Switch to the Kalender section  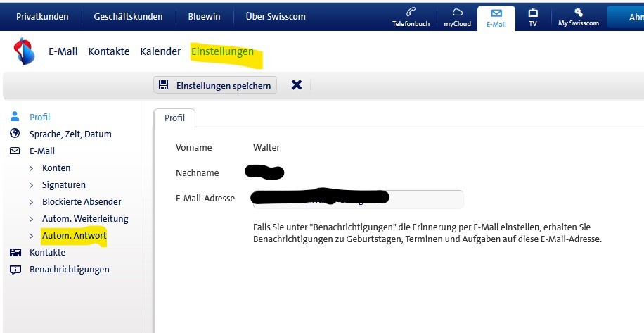160,51
